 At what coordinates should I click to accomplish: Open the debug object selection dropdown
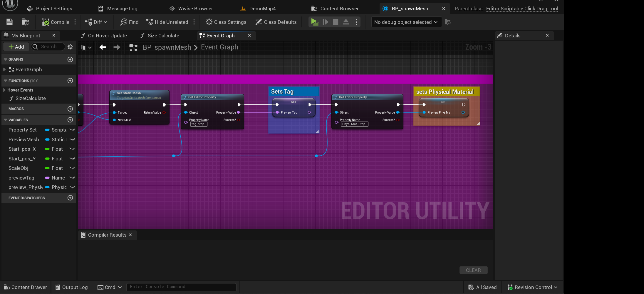coord(406,22)
